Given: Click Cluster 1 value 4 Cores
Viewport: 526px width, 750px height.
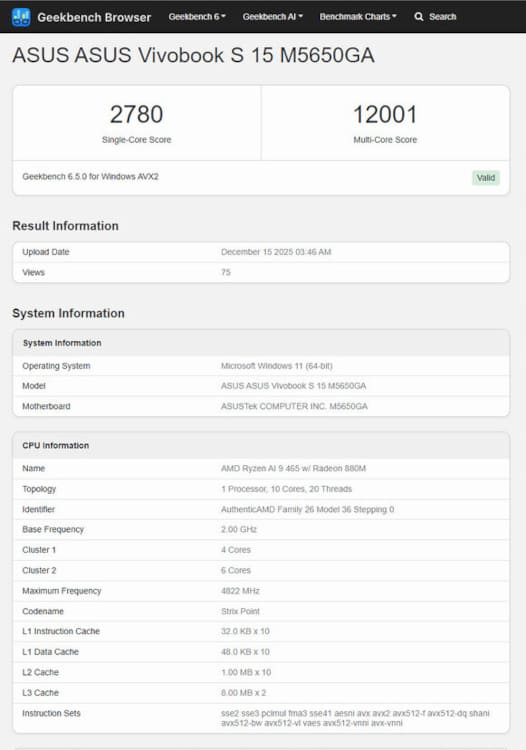Looking at the screenshot, I should [236, 550].
